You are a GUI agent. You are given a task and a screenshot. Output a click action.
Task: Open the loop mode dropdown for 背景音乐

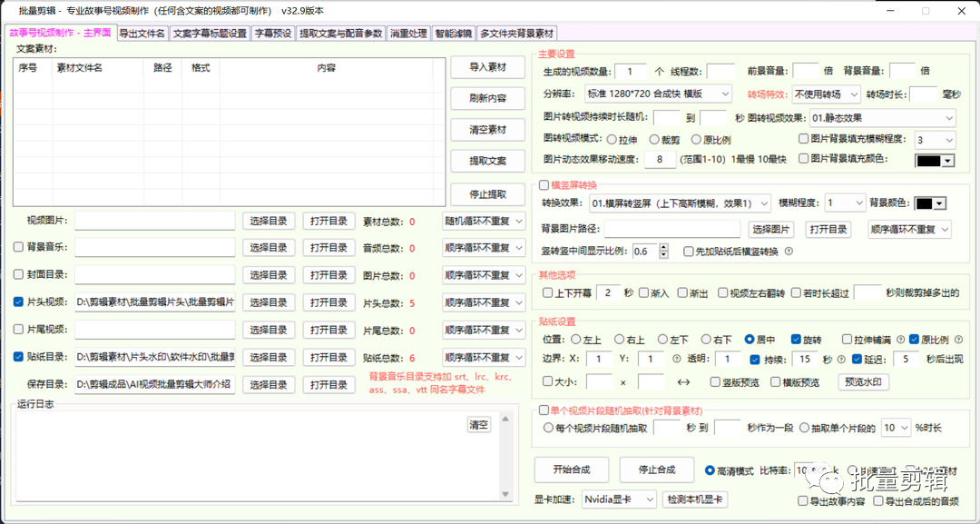pos(484,248)
